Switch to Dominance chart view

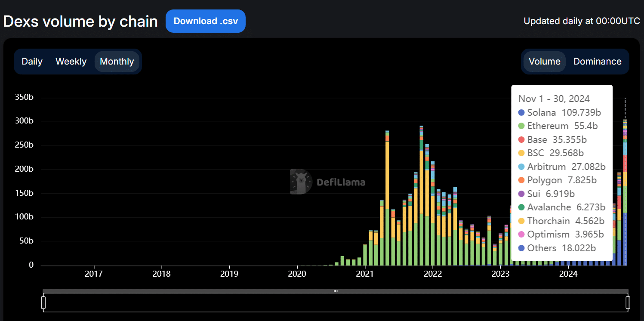(x=597, y=62)
